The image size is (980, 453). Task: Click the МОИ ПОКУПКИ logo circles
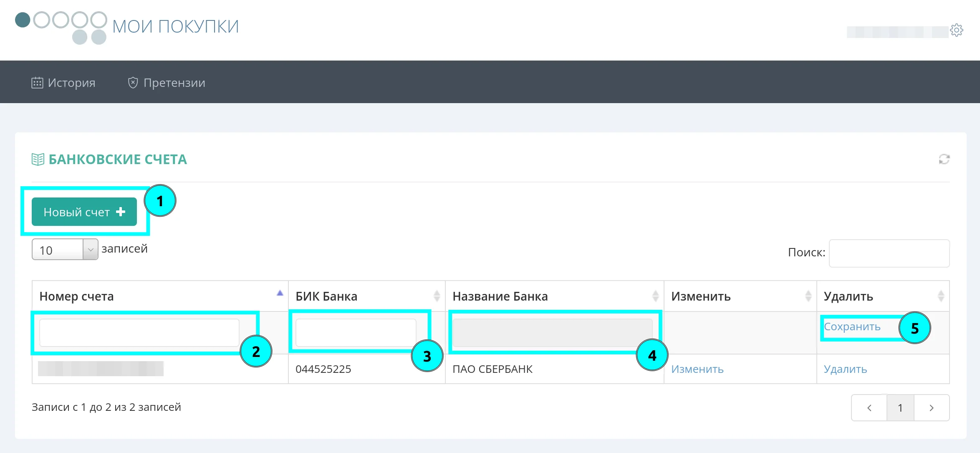tap(61, 27)
